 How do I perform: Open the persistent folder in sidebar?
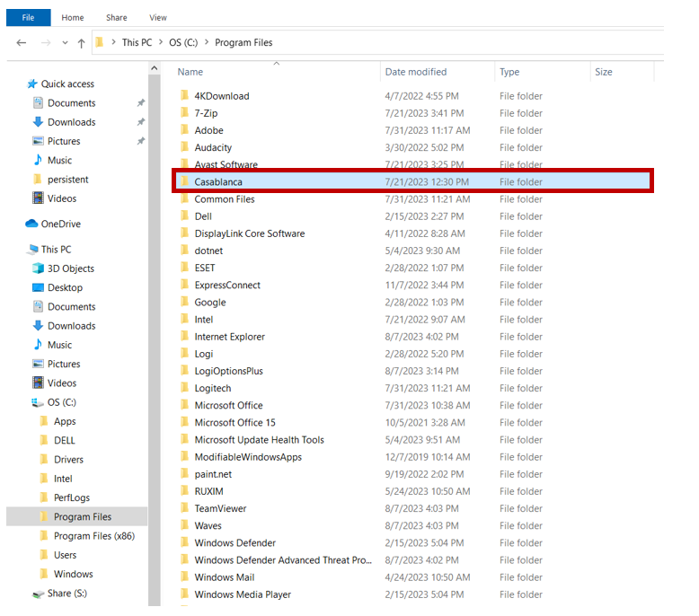67,179
